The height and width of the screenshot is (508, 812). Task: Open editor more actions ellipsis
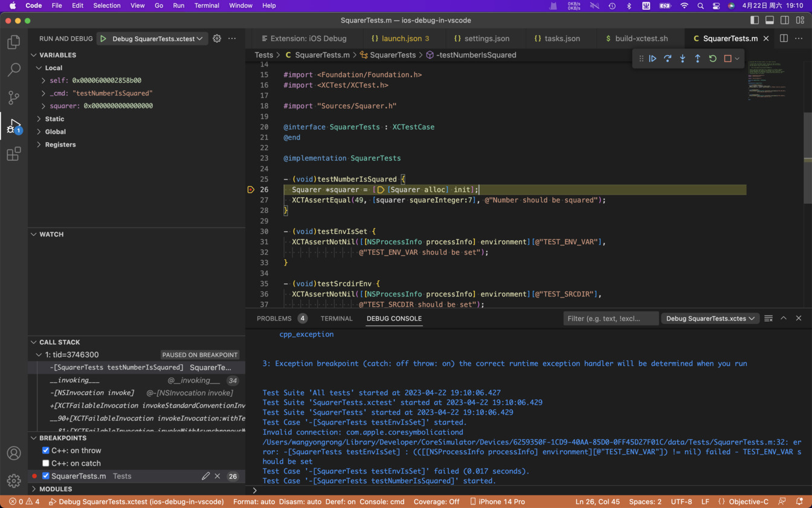pos(800,38)
